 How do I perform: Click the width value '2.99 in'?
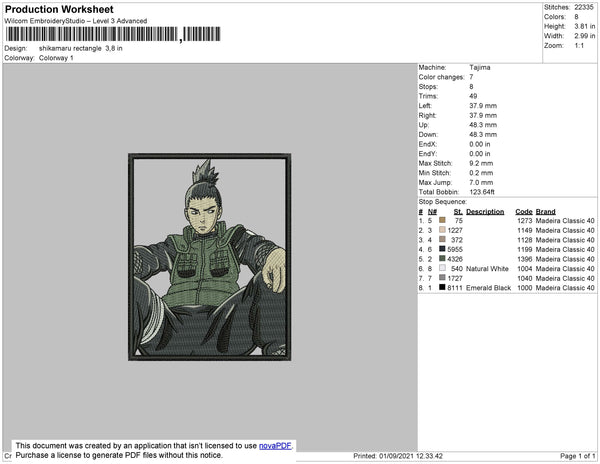click(584, 36)
